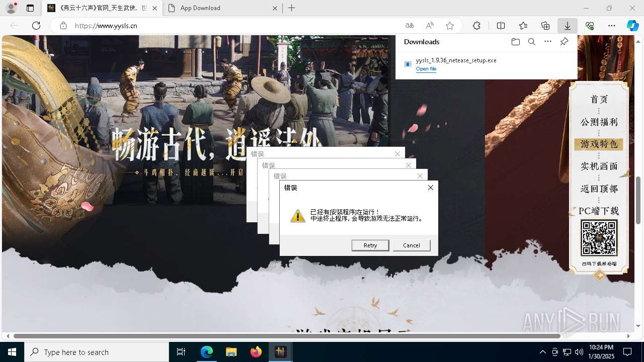644x362 pixels.
Task: Click the address bar URL field
Action: (231, 26)
